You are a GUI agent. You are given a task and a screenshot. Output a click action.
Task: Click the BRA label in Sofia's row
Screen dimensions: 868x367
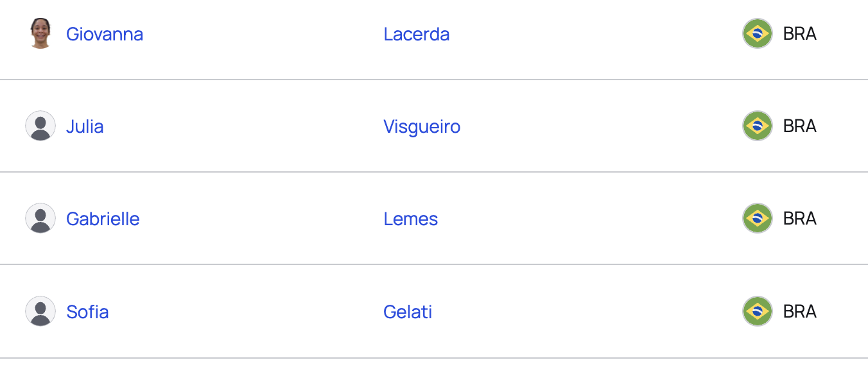800,311
